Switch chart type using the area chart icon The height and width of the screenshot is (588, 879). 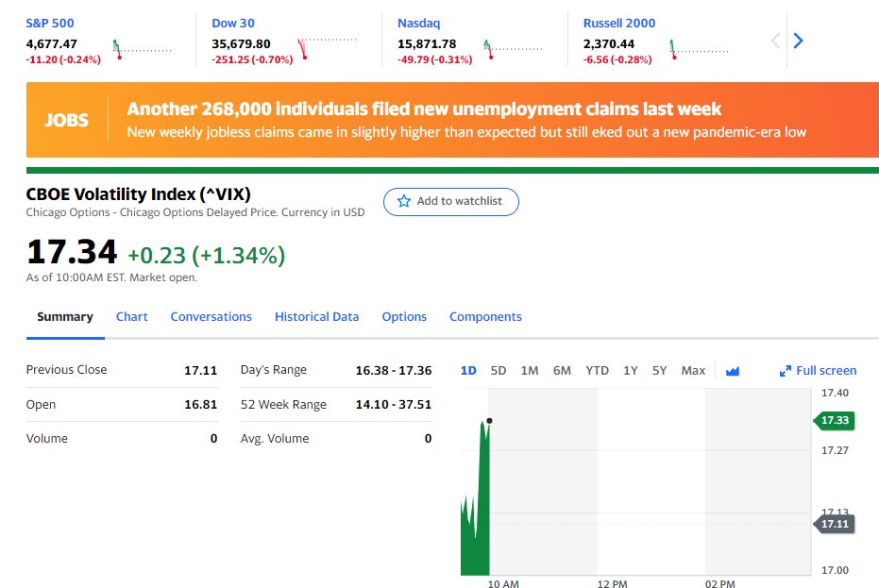732,371
